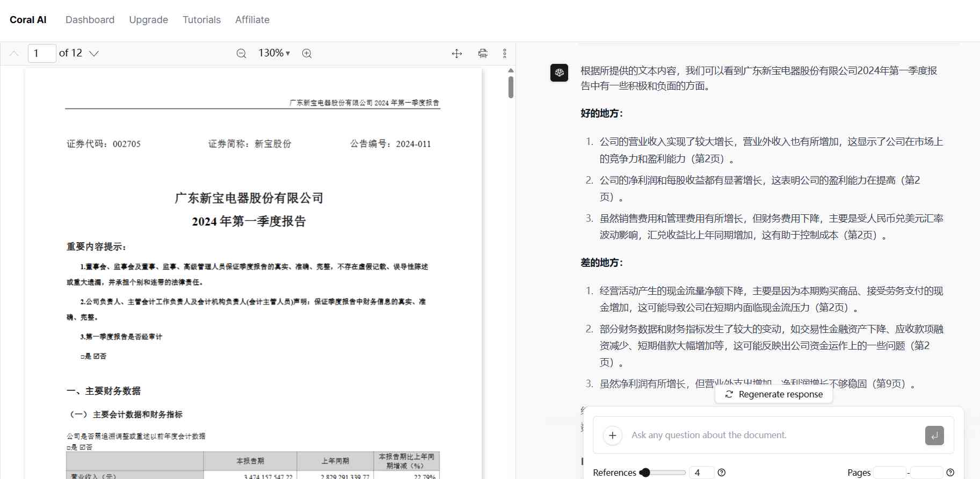Click the AI assistant avatar icon

[559, 72]
